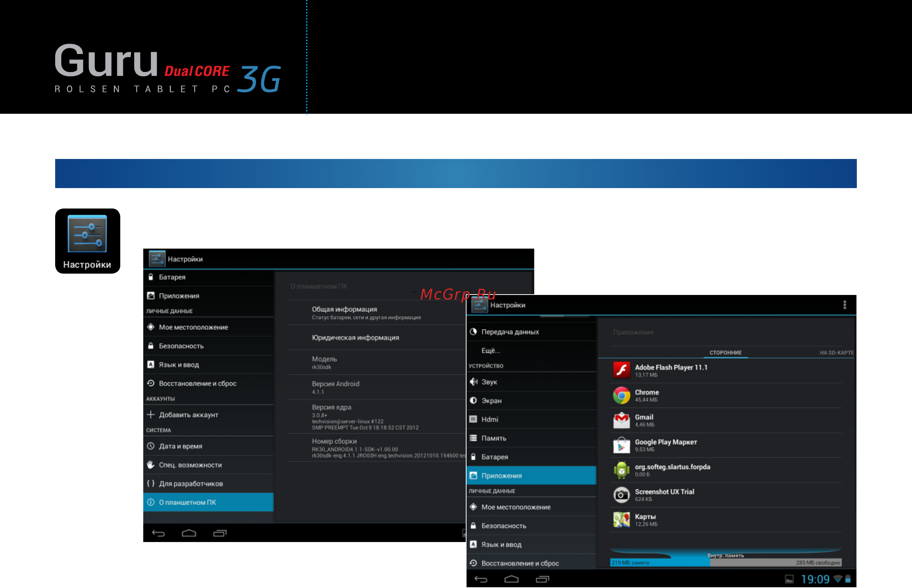Select Безопасность in the left window
Image resolution: width=912 pixels, height=588 pixels.
coord(208,346)
